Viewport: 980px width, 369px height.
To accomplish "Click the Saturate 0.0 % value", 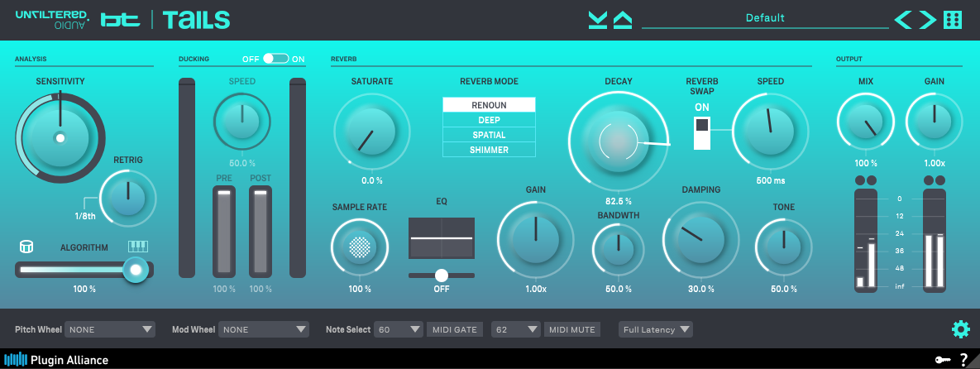I will pyautogui.click(x=372, y=180).
